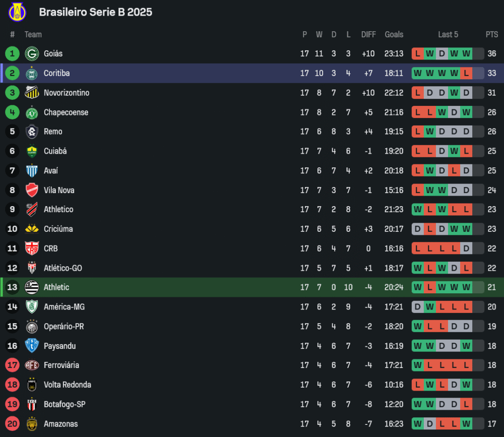
Task: Click position badge 17 for Ferroviária
Action: coord(12,365)
